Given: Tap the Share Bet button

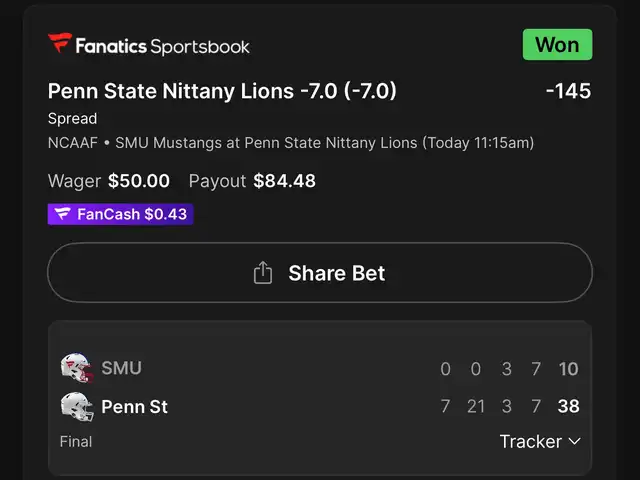Looking at the screenshot, I should point(320,273).
